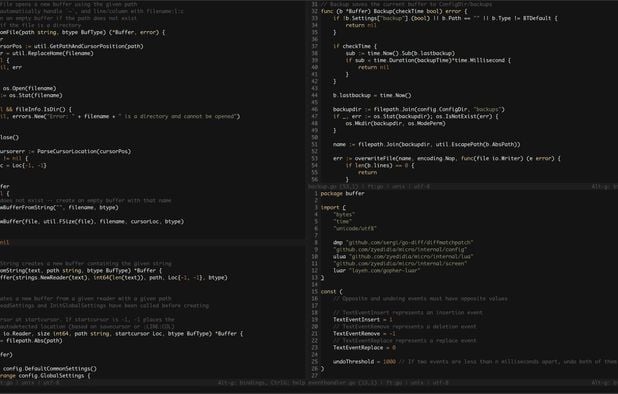The image size is (618, 394).
Task: Click the 'b.lastbackup = time.Now()' line
Action: (371, 95)
